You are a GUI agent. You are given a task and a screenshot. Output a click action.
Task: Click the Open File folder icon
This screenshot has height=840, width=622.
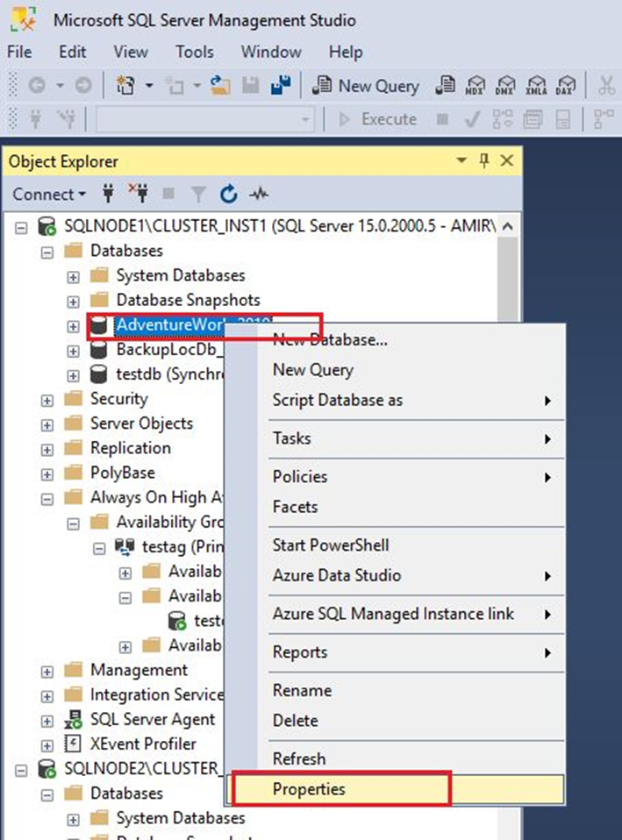tap(219, 86)
